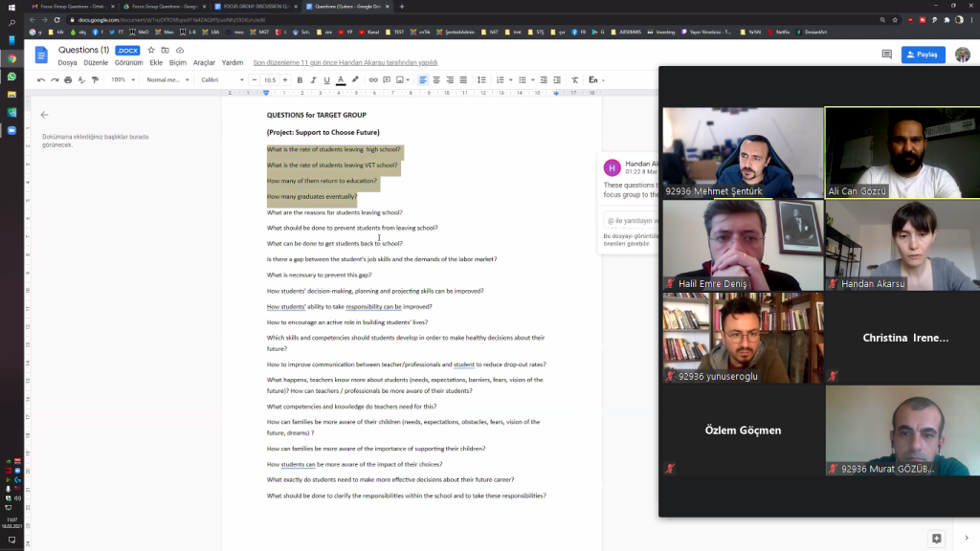Screen dimensions: 980x551
Task: Open the Düzenle menu
Action: (96, 62)
